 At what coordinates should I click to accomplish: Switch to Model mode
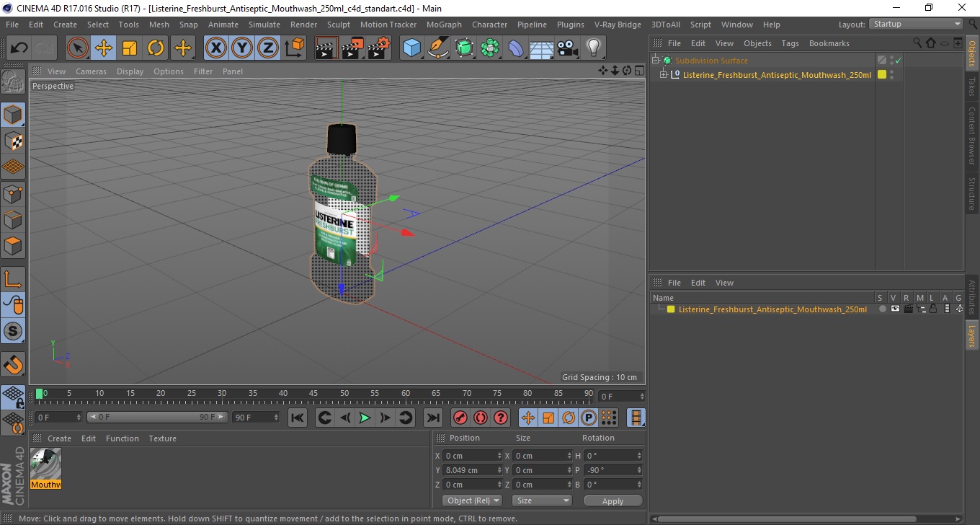click(13, 114)
